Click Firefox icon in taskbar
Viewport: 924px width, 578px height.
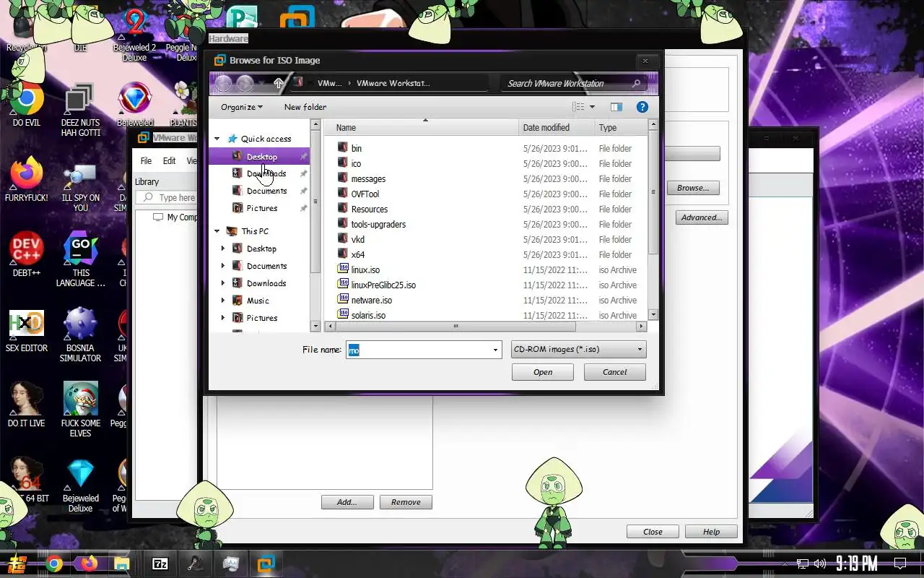pyautogui.click(x=89, y=564)
